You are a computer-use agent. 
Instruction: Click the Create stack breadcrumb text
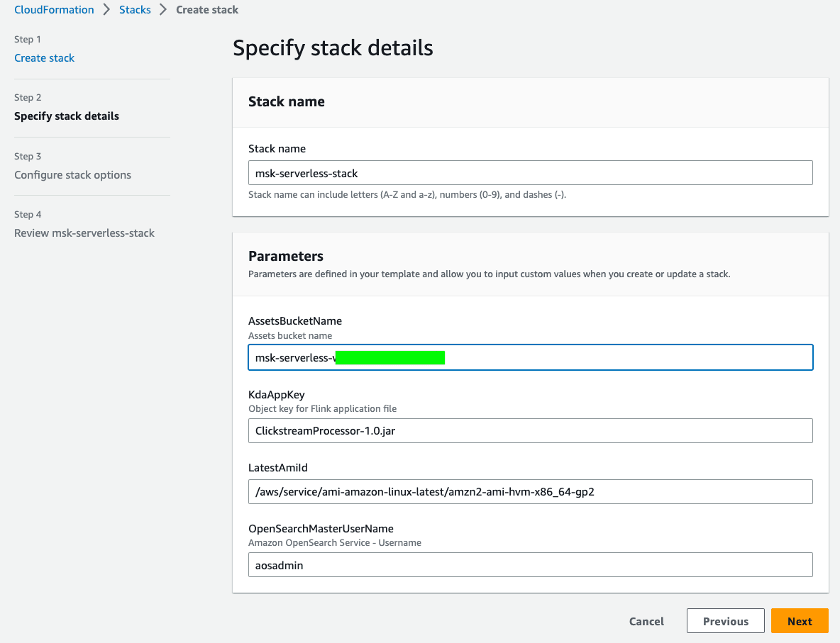[207, 10]
